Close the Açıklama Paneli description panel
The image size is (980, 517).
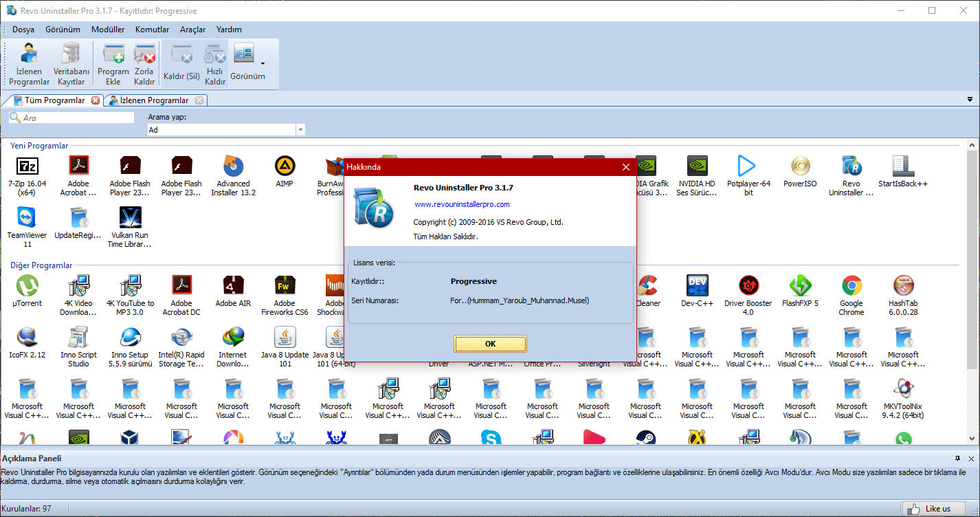tap(970, 458)
